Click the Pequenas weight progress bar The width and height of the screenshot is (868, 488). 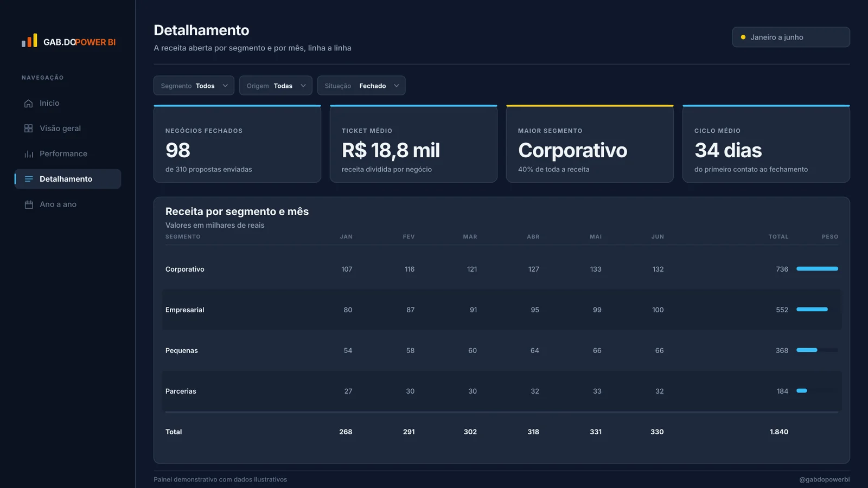tap(817, 350)
